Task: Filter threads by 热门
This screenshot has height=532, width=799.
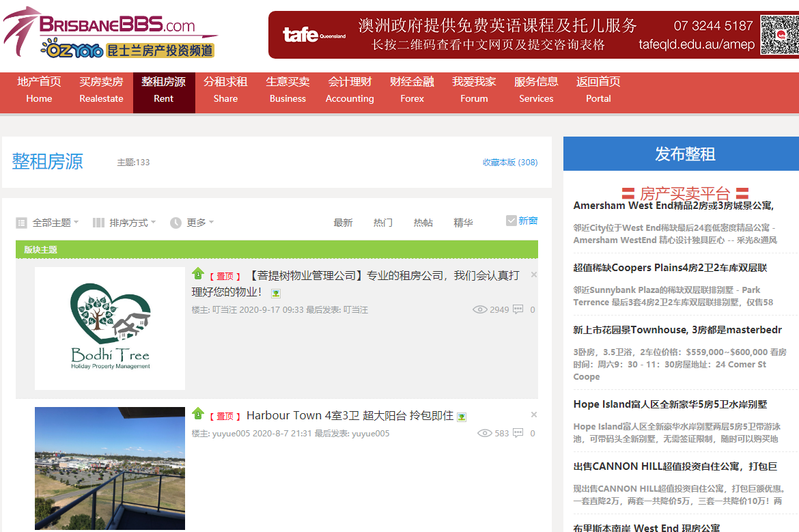Action: (383, 223)
